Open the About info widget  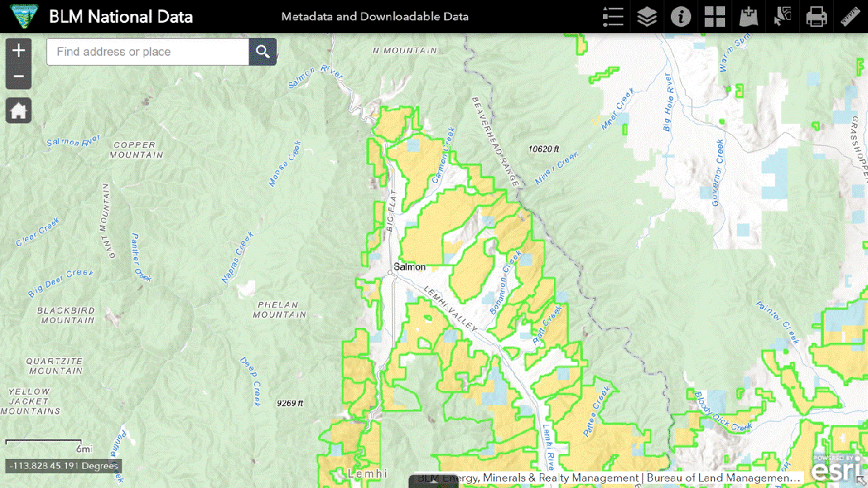click(681, 17)
